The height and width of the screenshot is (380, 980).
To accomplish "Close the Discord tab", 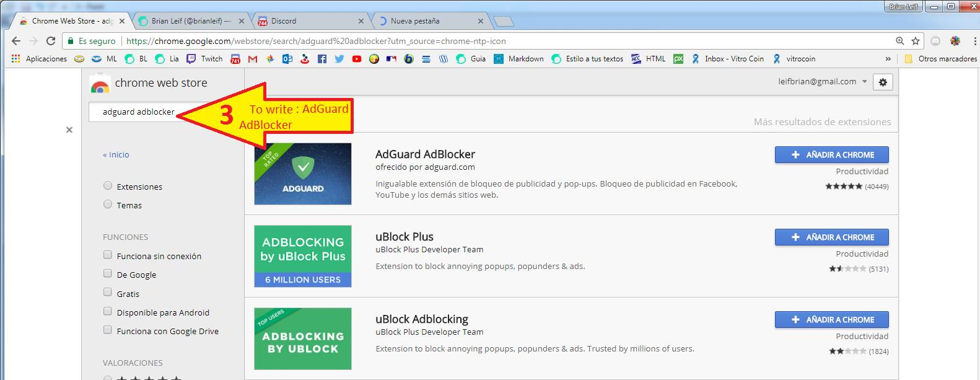I will tap(361, 21).
